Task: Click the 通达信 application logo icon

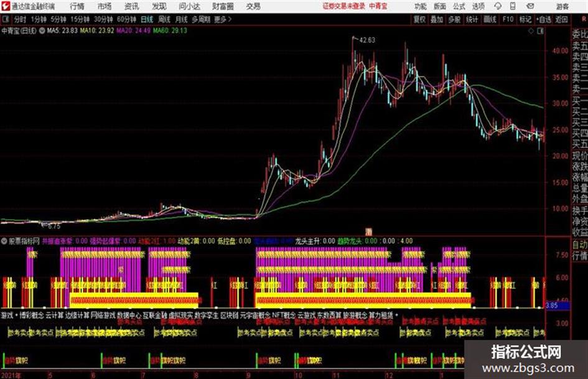Action: 6,6
